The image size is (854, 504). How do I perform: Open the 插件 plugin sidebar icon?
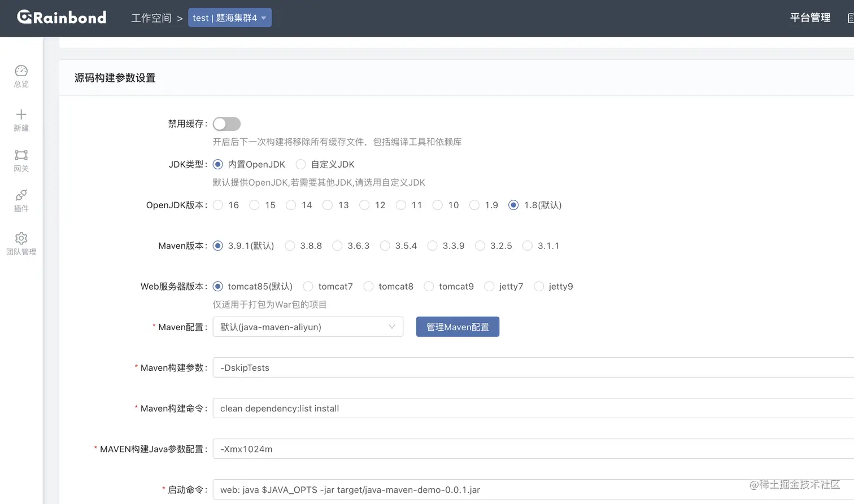(21, 195)
